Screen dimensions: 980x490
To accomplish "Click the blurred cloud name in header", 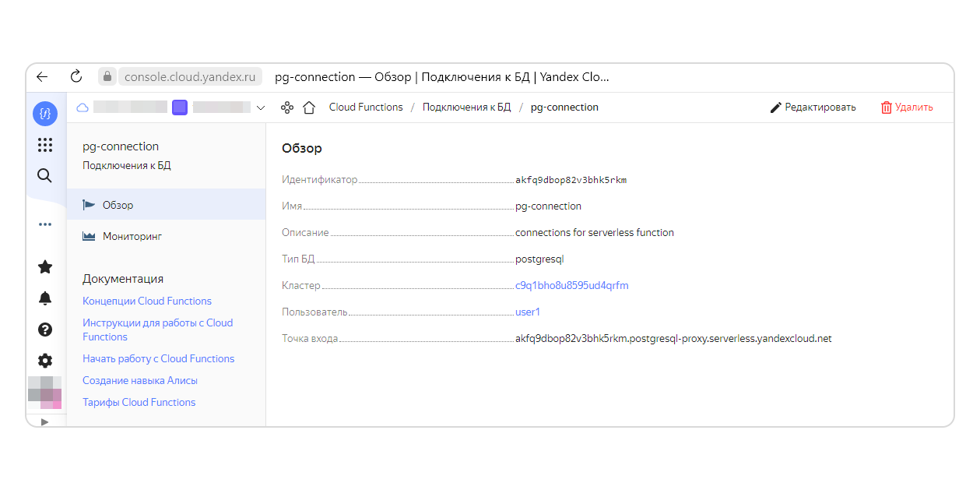I will pyautogui.click(x=130, y=108).
